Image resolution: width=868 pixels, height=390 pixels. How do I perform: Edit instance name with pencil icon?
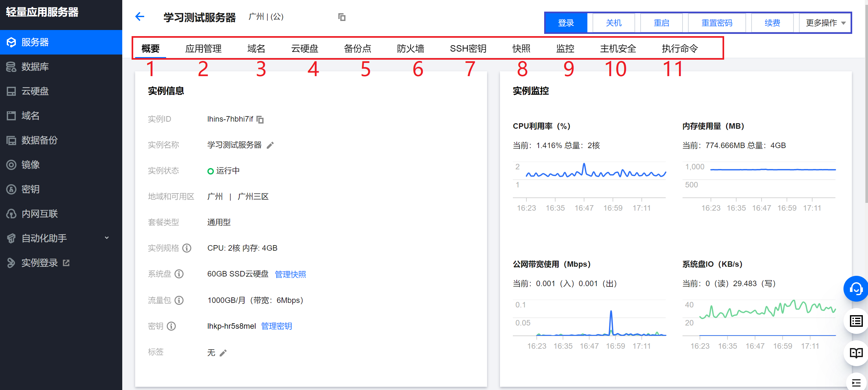point(270,145)
